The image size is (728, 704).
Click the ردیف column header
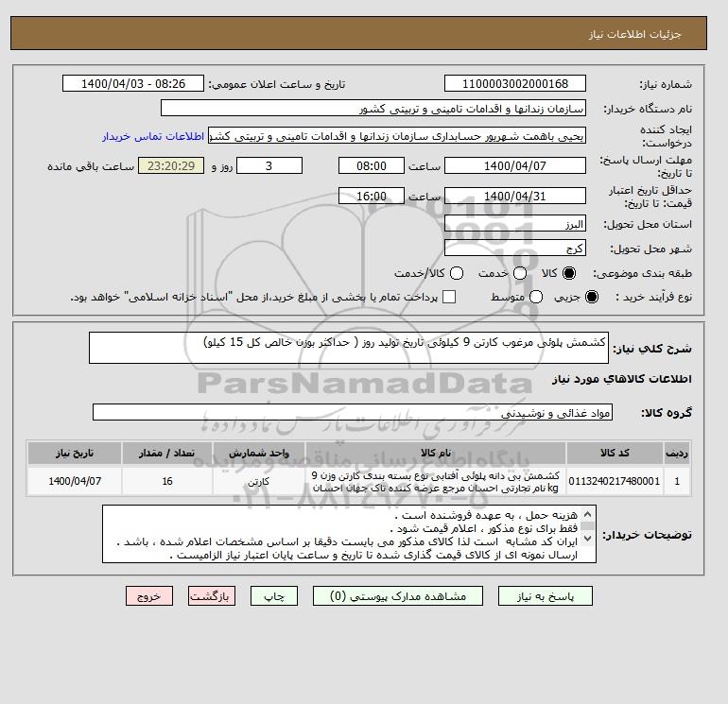[x=677, y=453]
